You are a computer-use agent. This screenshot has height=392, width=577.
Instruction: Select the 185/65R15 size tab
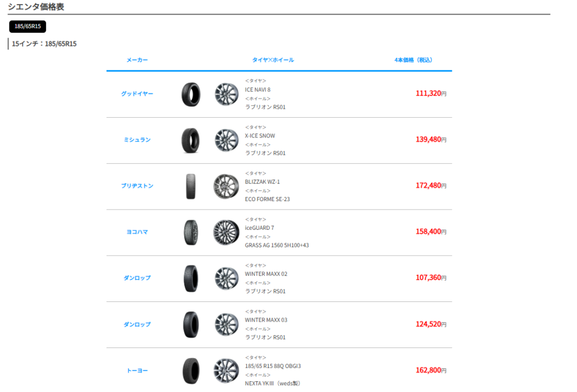(28, 26)
